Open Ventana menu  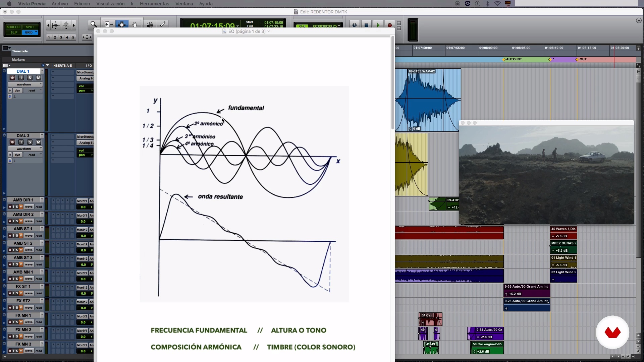coord(184,4)
